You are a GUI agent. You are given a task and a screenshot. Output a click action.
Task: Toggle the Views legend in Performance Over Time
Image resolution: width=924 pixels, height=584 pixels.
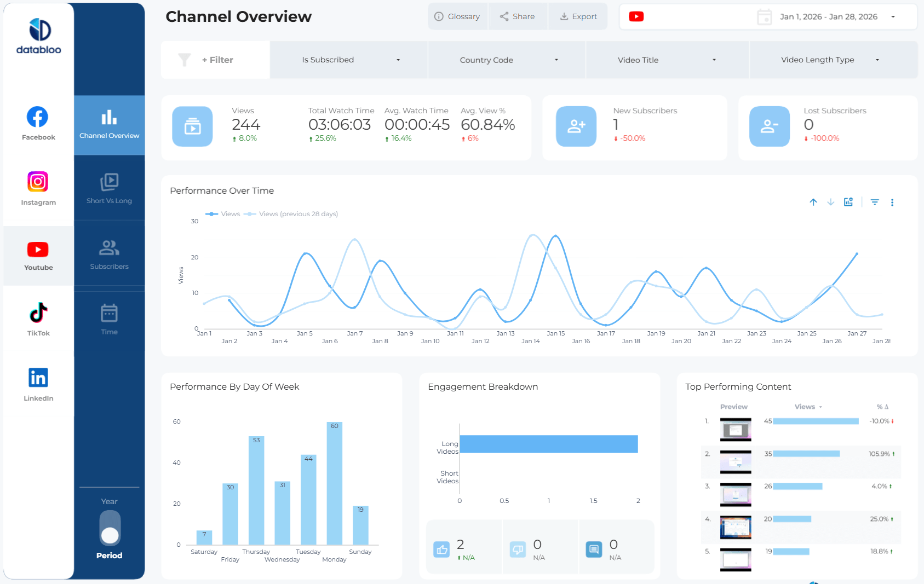tap(225, 214)
